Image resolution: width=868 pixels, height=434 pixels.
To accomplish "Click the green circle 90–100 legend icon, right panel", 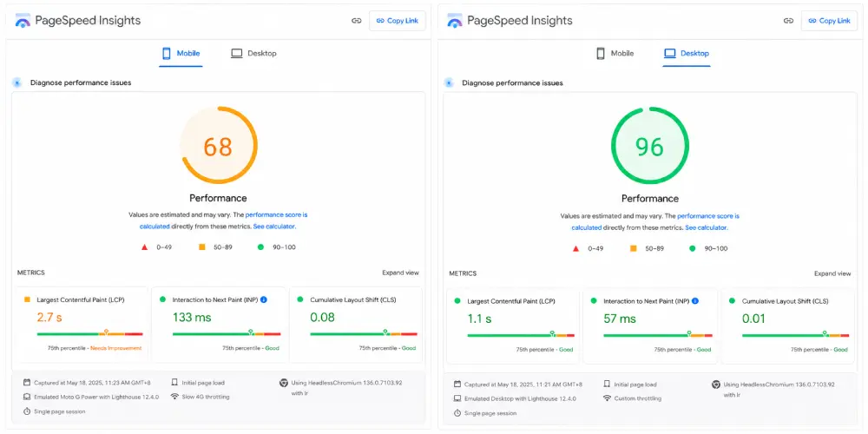I will point(692,248).
